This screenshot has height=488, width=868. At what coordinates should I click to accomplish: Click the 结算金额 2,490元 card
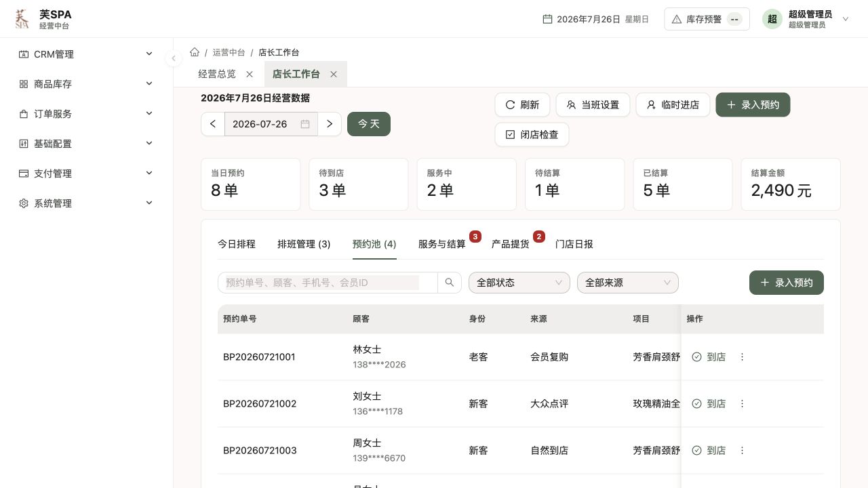point(791,184)
